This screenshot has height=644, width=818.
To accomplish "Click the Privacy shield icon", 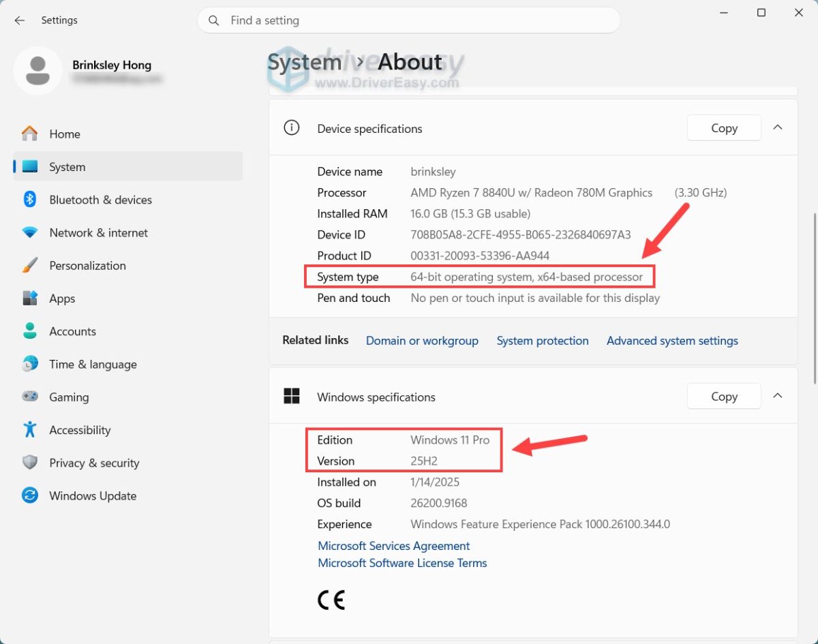I will click(29, 463).
